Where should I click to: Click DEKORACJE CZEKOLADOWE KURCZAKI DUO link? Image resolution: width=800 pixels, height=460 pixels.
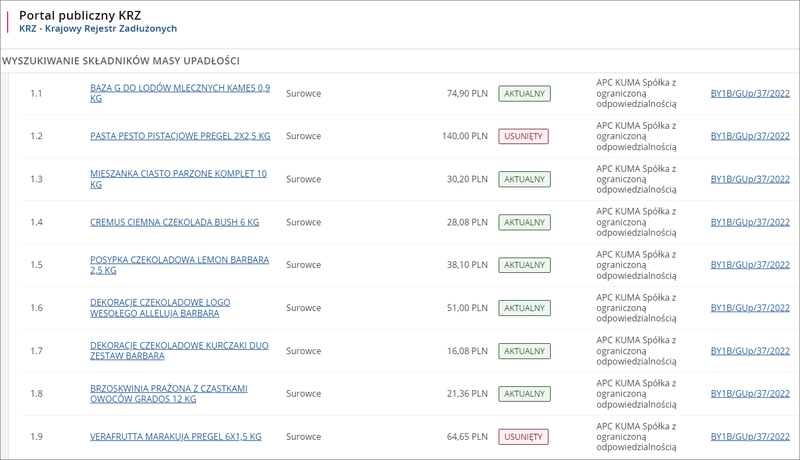179,345
